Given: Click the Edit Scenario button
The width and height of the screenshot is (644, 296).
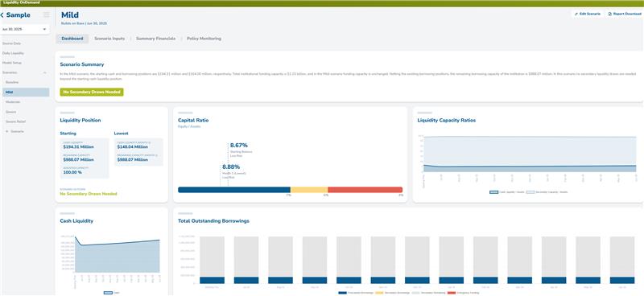Looking at the screenshot, I should point(588,14).
